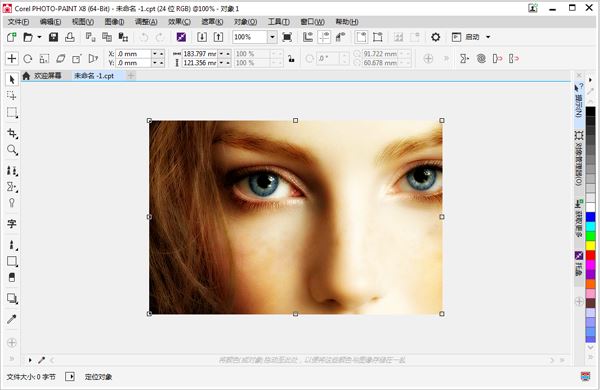Pick the blue color swatch in palette
Screen dimensions: 600x390
590,217
